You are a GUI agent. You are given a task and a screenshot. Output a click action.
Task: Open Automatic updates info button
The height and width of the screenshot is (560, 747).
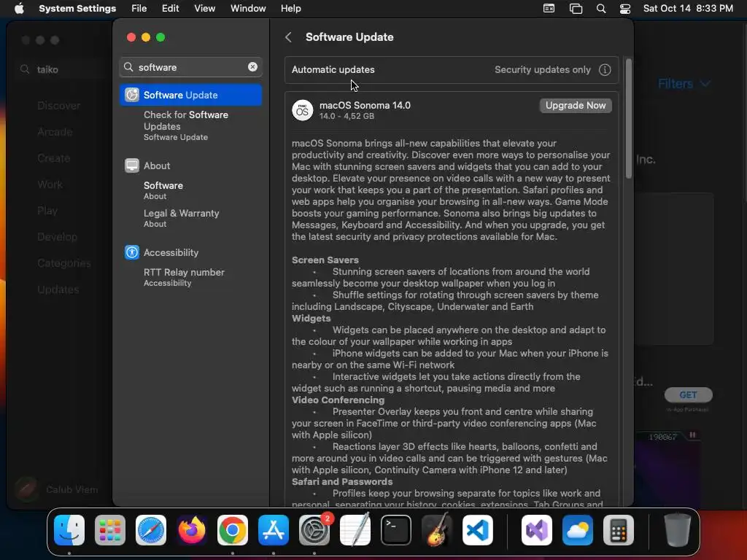point(605,70)
